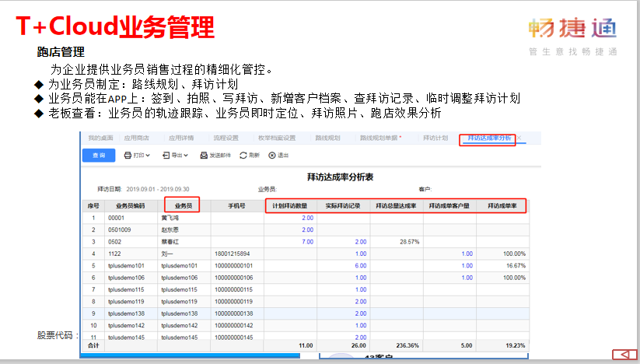
Task: Click phone number 100000000142
Action: point(233,325)
